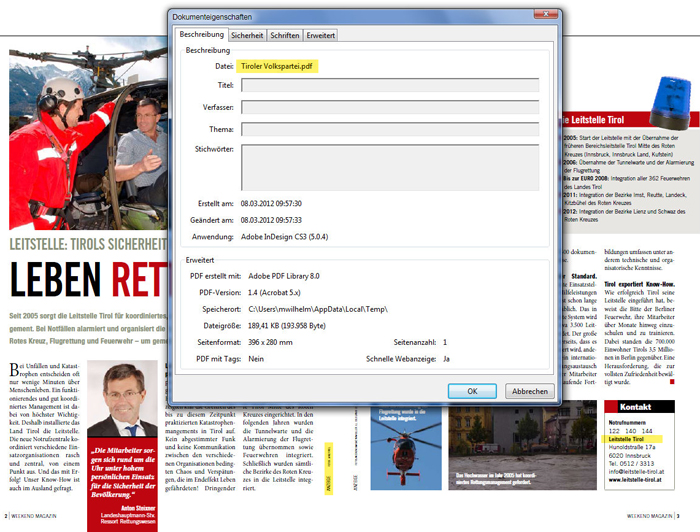Click the Adobe PDF Library 8.0 value
The height and width of the screenshot is (532, 700).
283,276
